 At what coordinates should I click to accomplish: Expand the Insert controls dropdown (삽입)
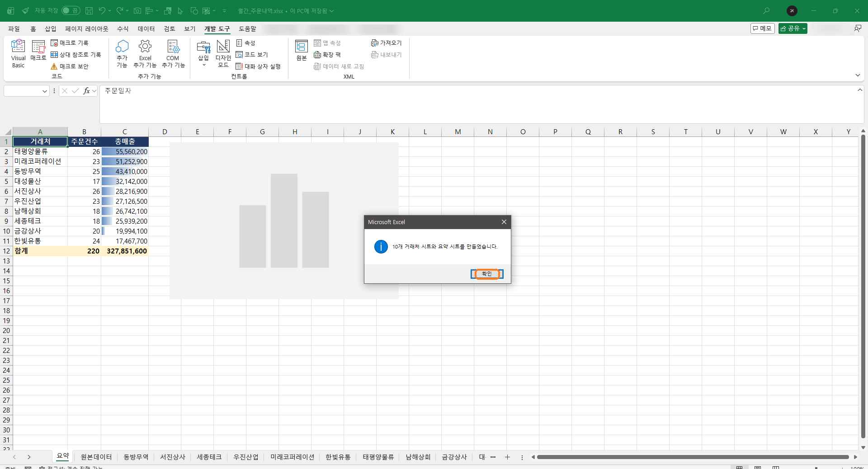(203, 53)
